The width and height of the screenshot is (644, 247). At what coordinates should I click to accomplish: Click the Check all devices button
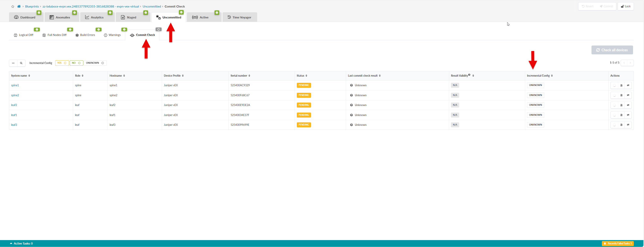(x=612, y=50)
